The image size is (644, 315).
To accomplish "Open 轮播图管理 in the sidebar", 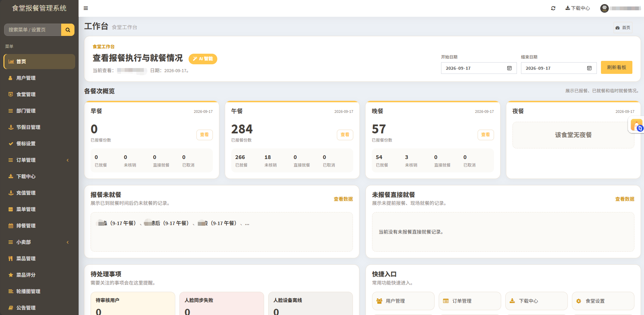I will click(39, 291).
